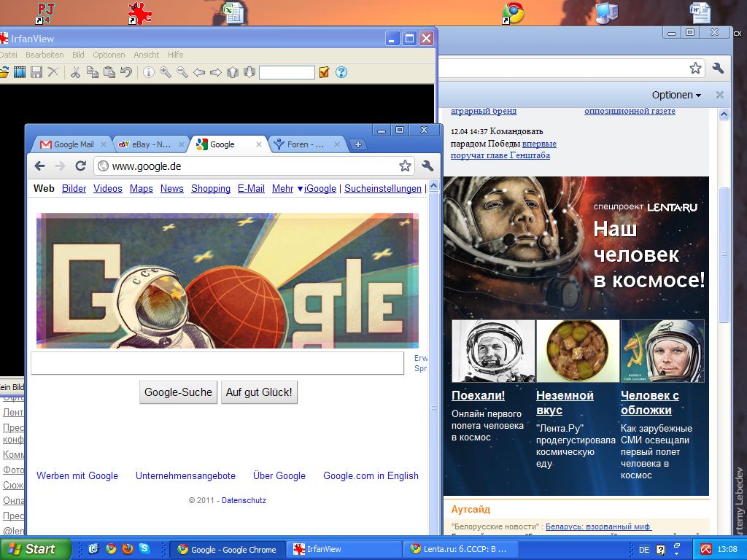This screenshot has width=747, height=560.
Task: Open the Неземной вкус headline link
Action: point(565,402)
